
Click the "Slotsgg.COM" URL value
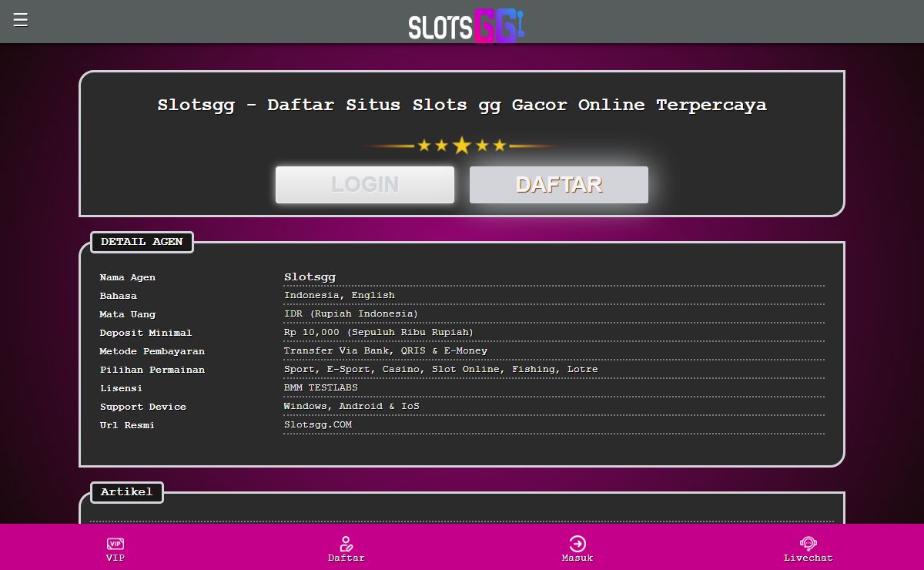318,425
